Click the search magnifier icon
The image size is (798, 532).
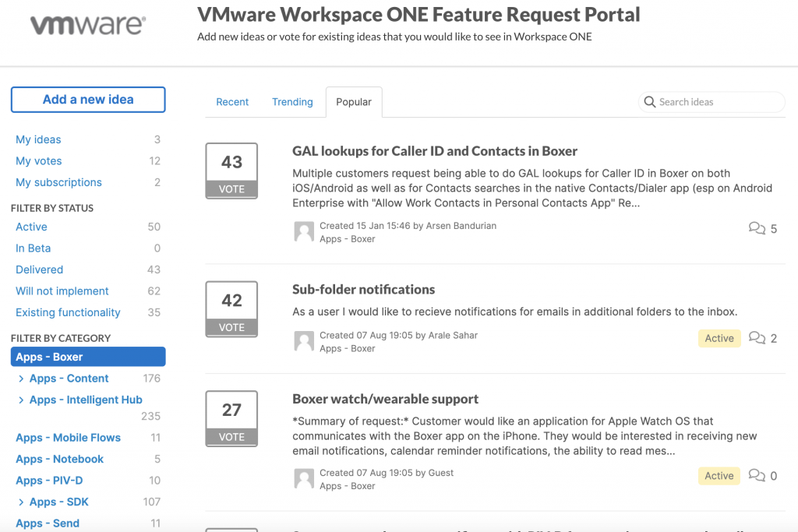tap(649, 102)
